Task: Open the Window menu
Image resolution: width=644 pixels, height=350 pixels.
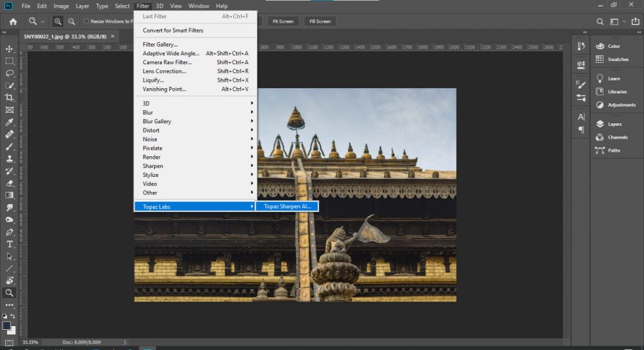Action: click(x=199, y=6)
